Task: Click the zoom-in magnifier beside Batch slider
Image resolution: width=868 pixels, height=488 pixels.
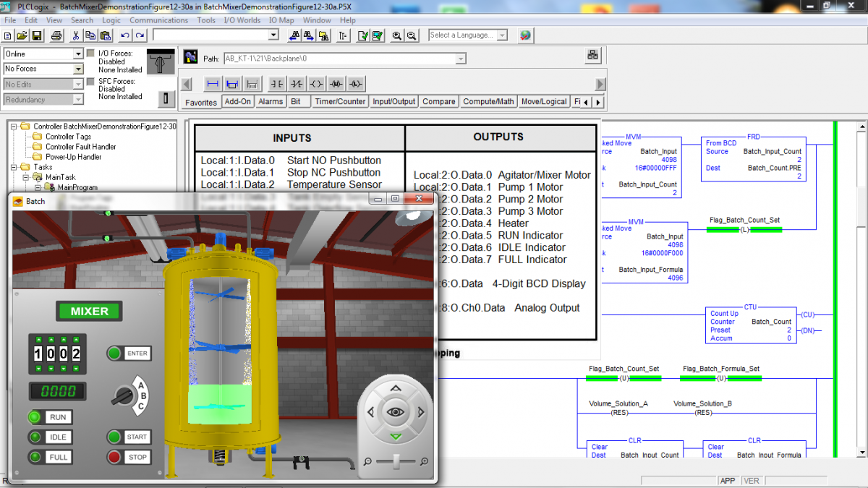Action: 423,461
